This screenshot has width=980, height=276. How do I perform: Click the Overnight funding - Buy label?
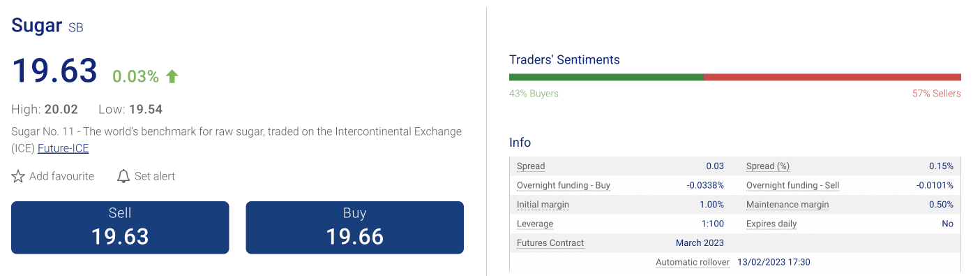click(564, 185)
